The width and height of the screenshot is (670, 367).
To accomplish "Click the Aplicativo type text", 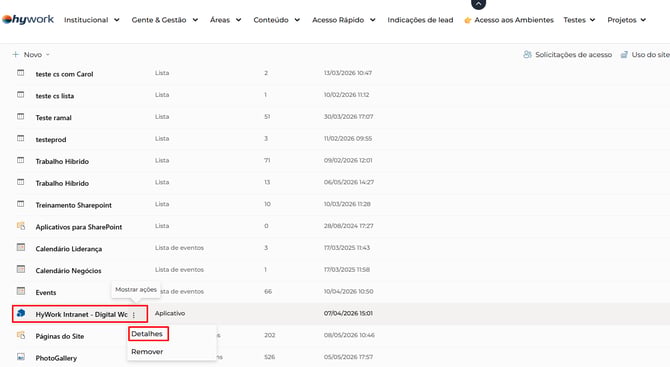I will pyautogui.click(x=170, y=313).
